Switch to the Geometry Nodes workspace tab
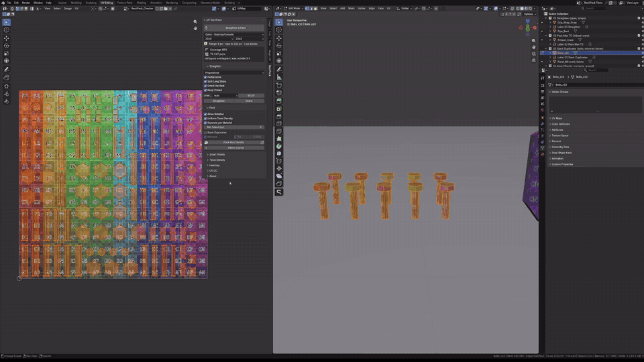This screenshot has height=362, width=644. [210, 3]
